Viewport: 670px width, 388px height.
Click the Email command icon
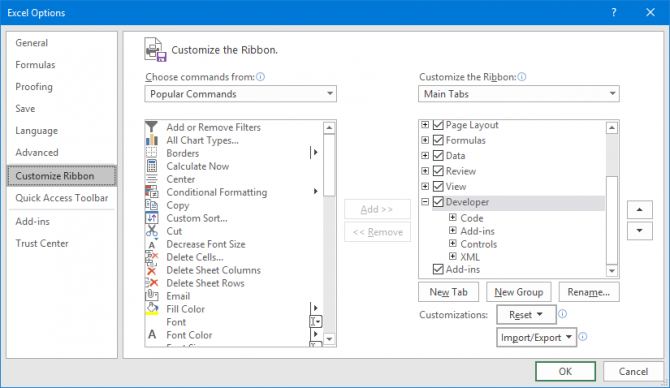152,296
